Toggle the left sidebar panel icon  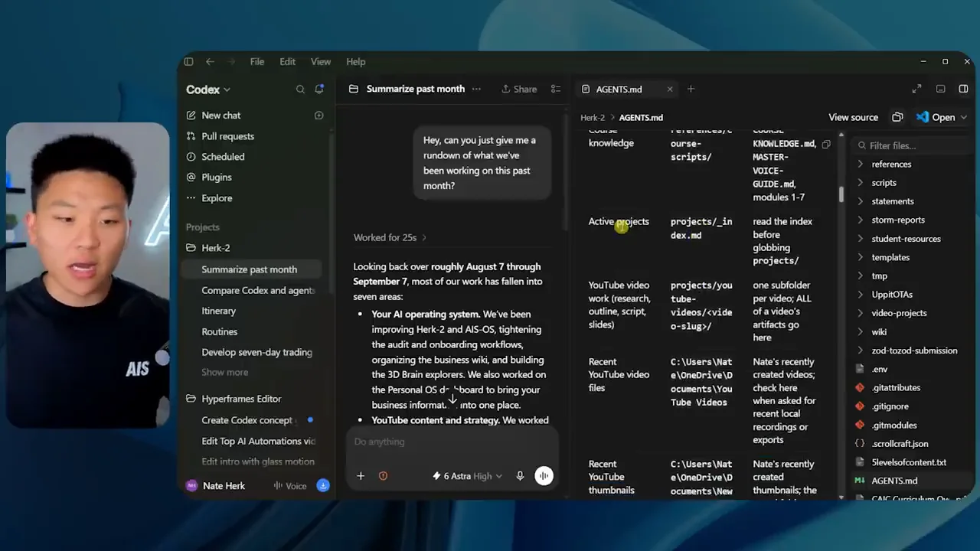coord(188,62)
